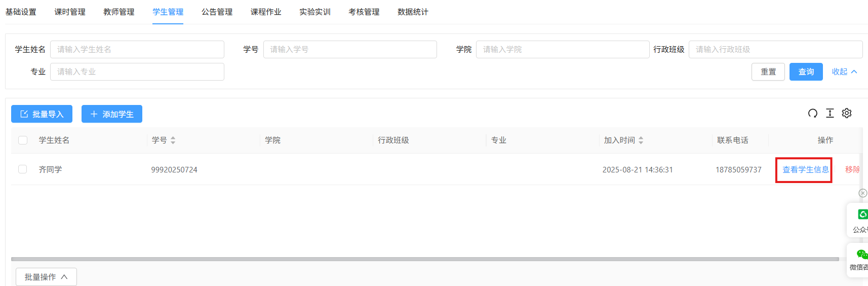Click the 批量导入 button

42,114
